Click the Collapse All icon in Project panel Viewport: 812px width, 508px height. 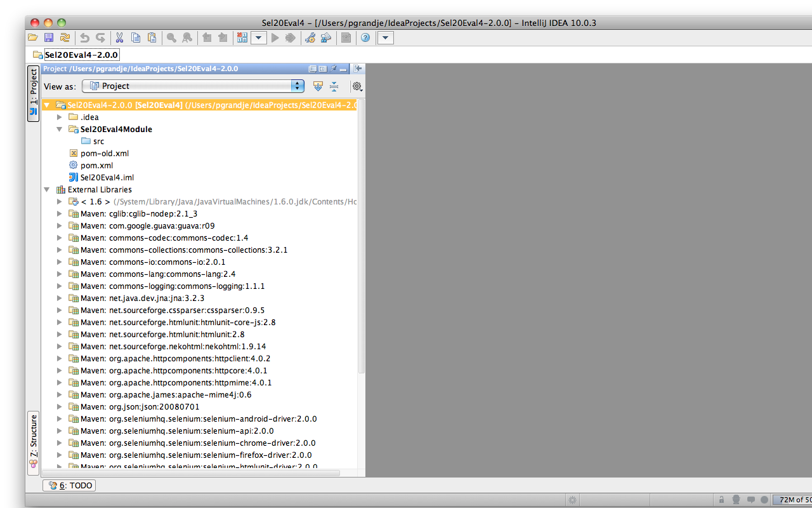click(334, 86)
